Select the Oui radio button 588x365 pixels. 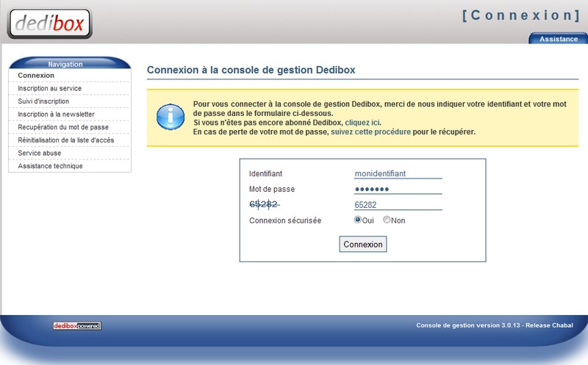tap(358, 220)
